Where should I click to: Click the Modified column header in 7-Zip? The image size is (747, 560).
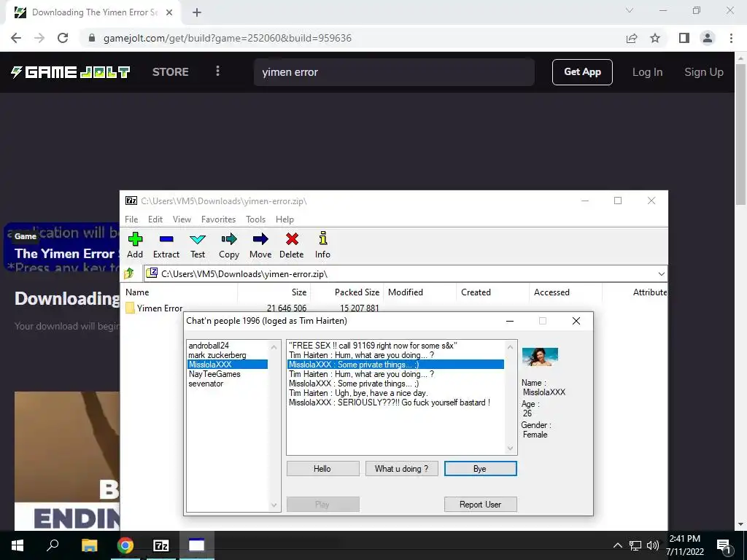pyautogui.click(x=419, y=292)
